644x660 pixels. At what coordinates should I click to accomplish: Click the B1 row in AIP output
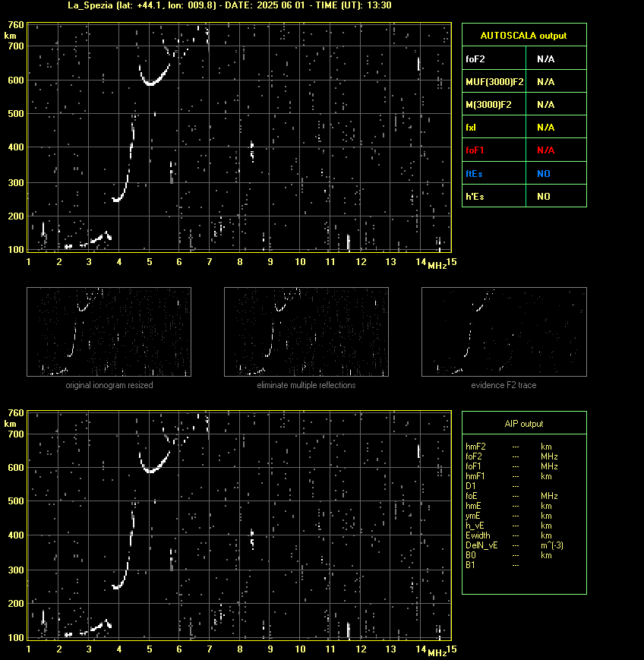[492, 565]
